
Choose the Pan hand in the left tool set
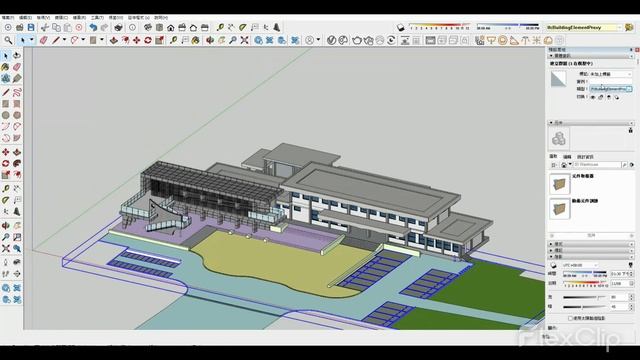coord(17,225)
